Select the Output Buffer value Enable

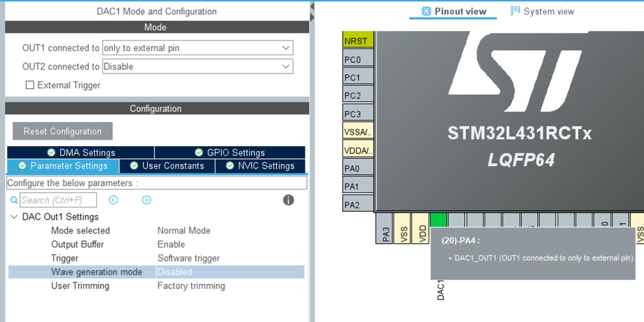171,245
